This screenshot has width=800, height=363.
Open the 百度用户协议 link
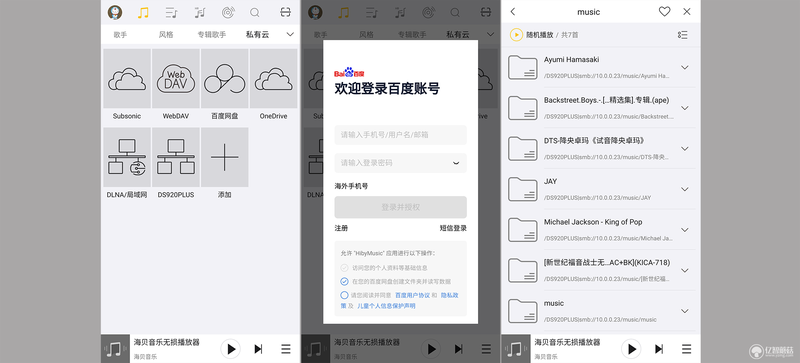[412, 295]
